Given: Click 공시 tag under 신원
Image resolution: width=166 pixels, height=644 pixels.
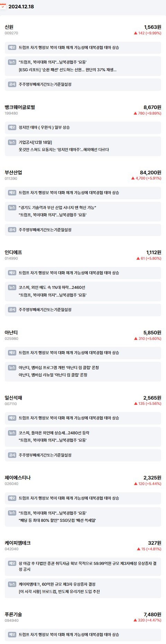Looking at the screenshot, I should tap(12, 84).
